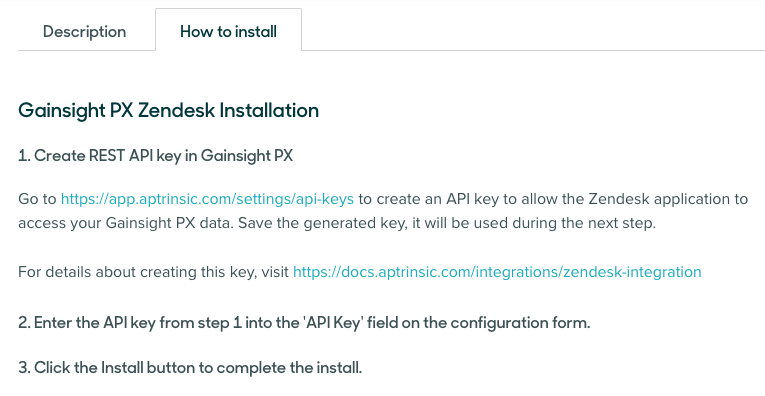The width and height of the screenshot is (765, 396).
Task: Open the docs.aptrinsic.com zendesk-integration link
Action: (x=497, y=272)
